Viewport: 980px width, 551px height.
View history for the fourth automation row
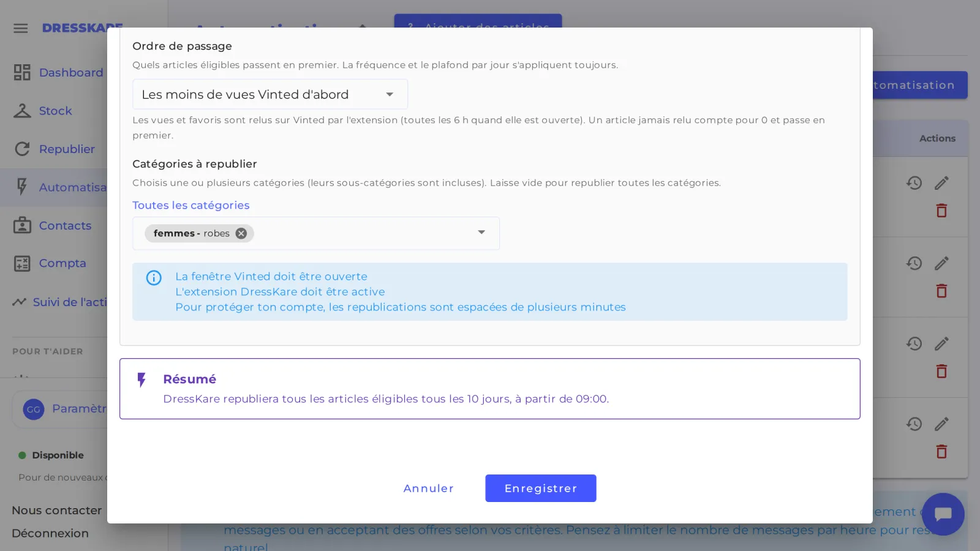click(x=914, y=424)
